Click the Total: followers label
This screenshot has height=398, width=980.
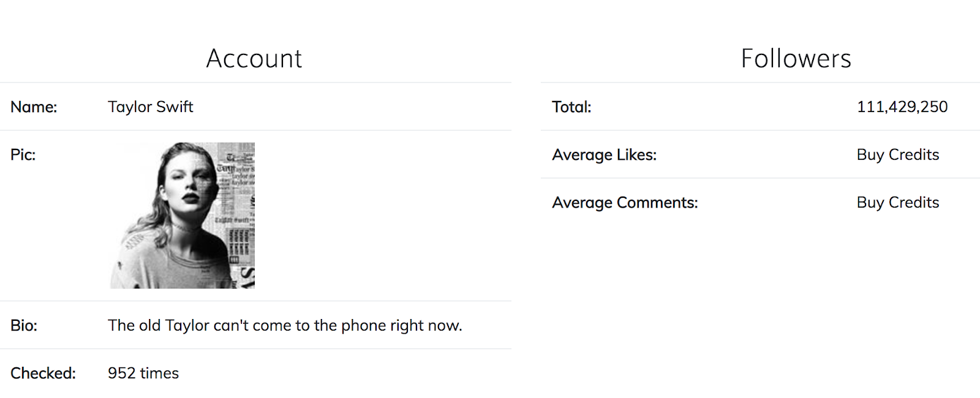click(x=571, y=107)
